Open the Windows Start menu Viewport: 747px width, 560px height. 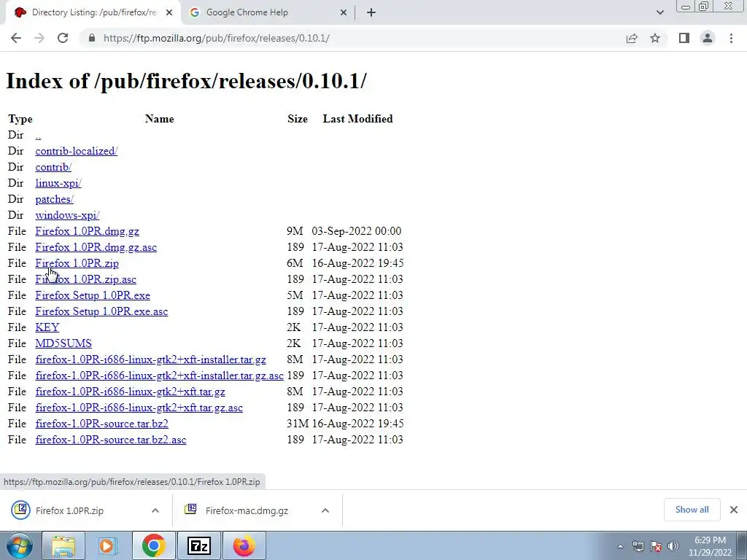pyautogui.click(x=18, y=545)
